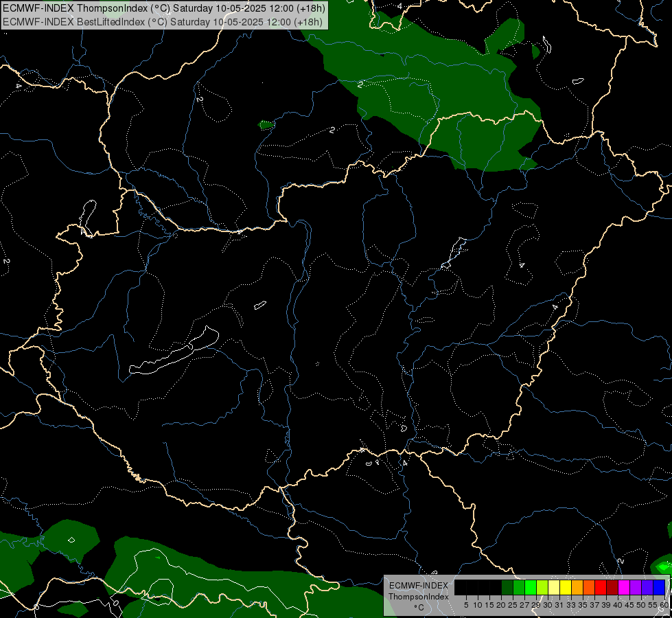The width and height of the screenshot is (672, 618).
Task: Click the 'ECMWF-INDEX' label in legend box
Action: 419,586
